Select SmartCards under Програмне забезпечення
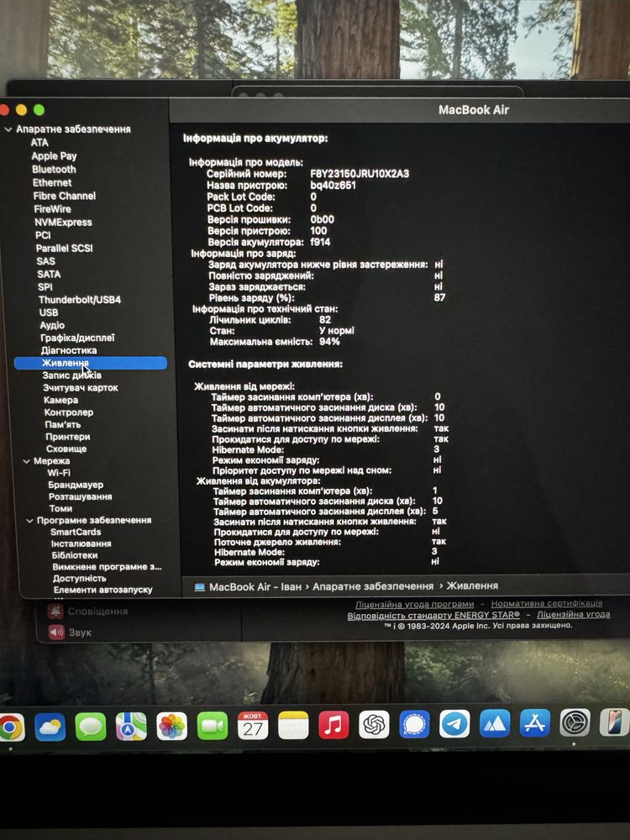The width and height of the screenshot is (630, 840). [76, 532]
